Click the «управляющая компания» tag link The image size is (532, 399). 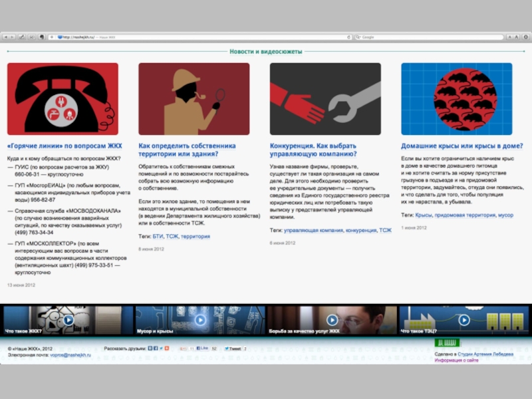313,230
